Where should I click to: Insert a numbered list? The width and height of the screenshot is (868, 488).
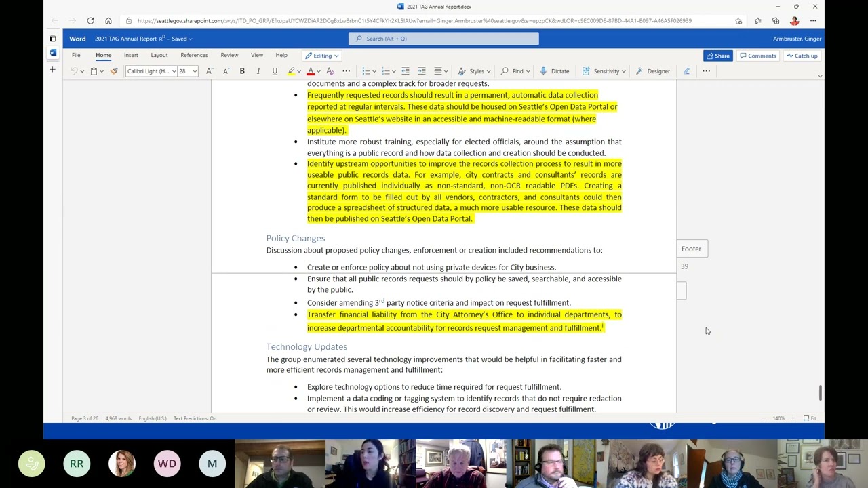[385, 71]
